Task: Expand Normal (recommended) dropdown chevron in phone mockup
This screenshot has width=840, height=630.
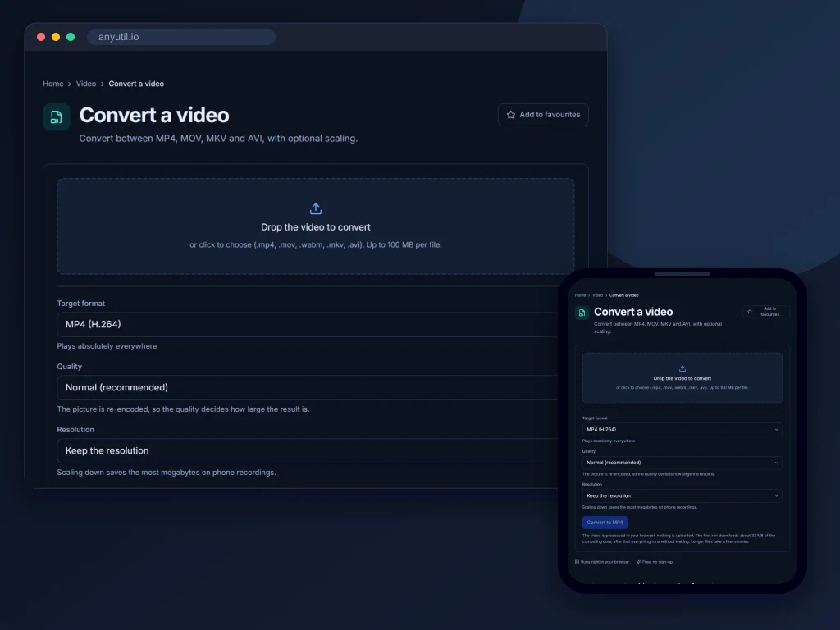Action: [x=776, y=463]
